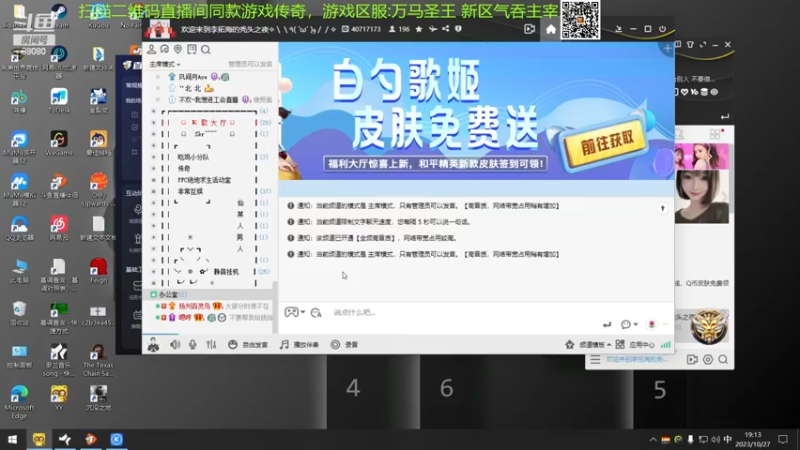
Task: Favorite the channel with the star icon
Action: [x=419, y=29]
